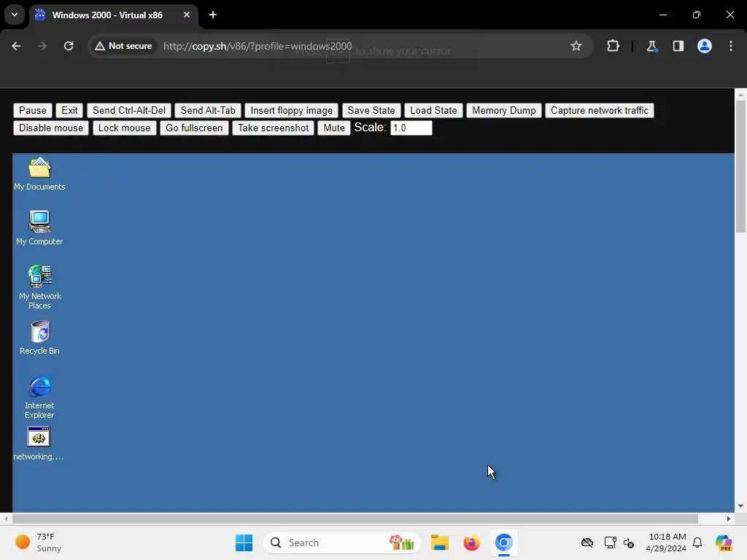Toggle the Lock mouse button
Viewport: 747px width, 560px height.
124,128
